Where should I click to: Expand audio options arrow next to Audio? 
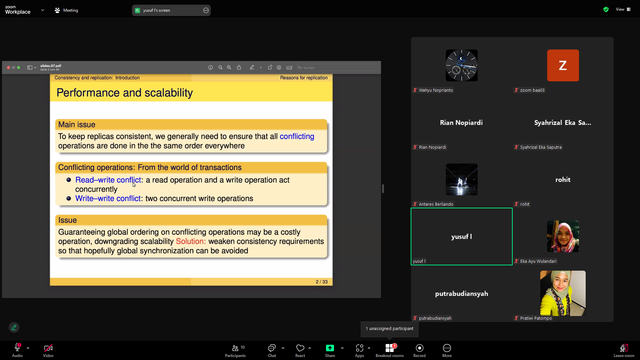28,348
